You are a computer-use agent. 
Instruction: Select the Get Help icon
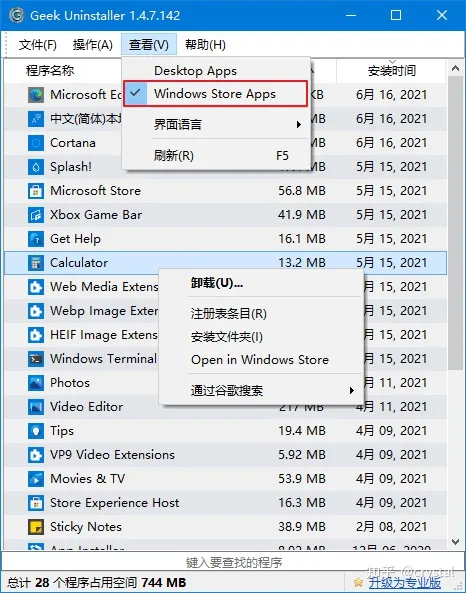coord(36,239)
